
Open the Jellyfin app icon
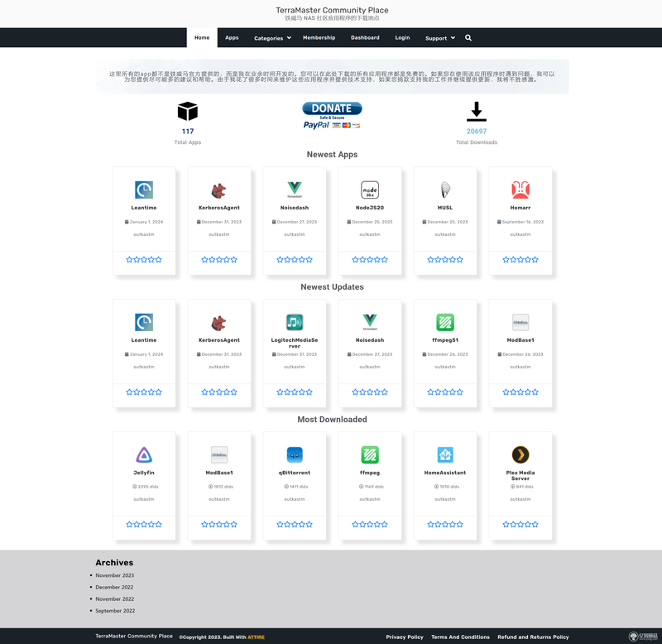tap(144, 454)
